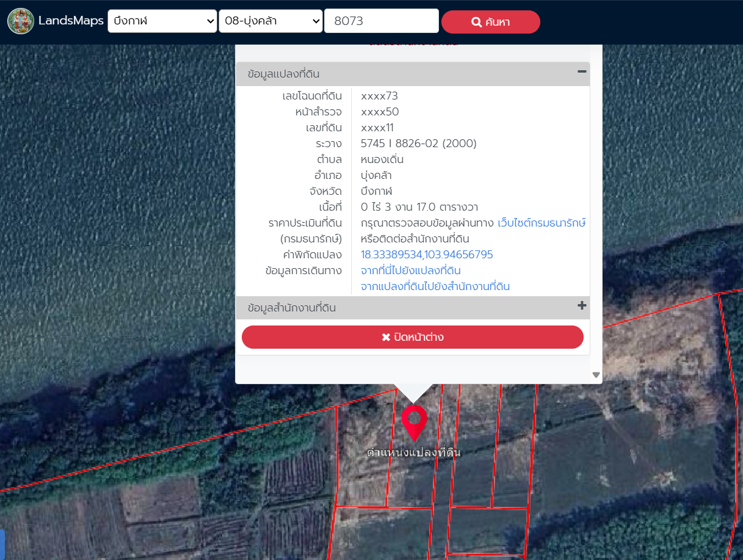Click the popup's scroll-down arrow
Image resolution: width=743 pixels, height=560 pixels.
[596, 375]
